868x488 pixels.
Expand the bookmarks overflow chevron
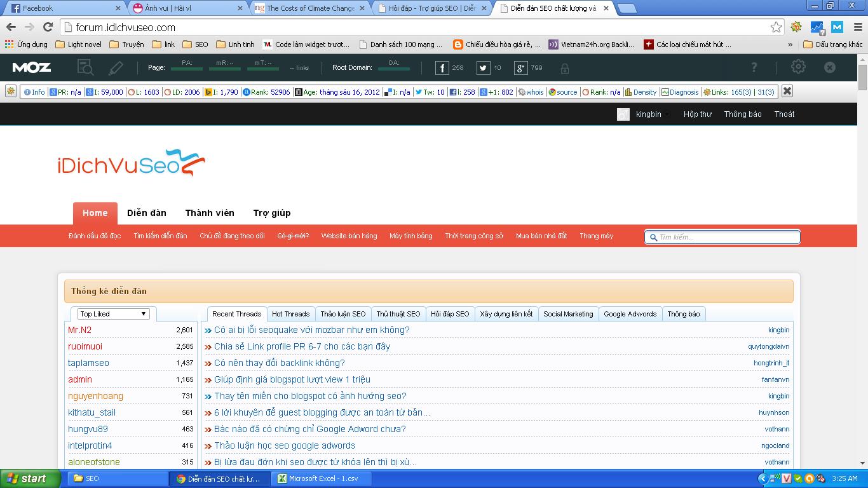[x=790, y=44]
